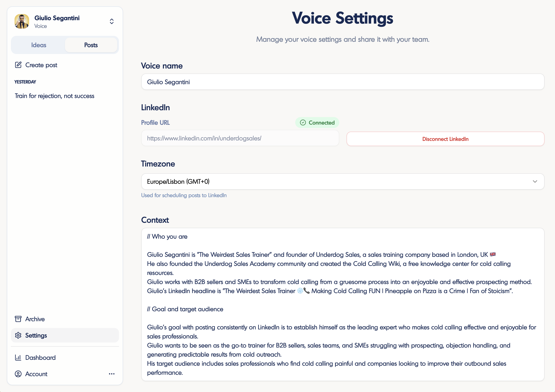Click into the Voice name field
555x392 pixels.
[342, 82]
